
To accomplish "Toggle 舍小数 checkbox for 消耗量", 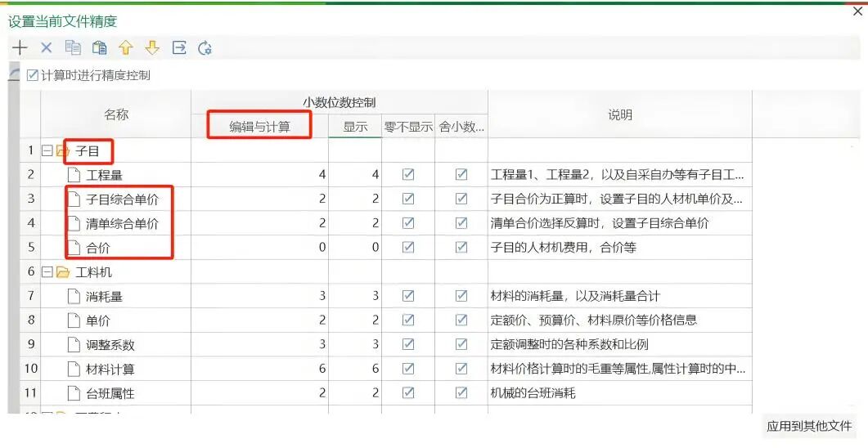I will (x=461, y=296).
